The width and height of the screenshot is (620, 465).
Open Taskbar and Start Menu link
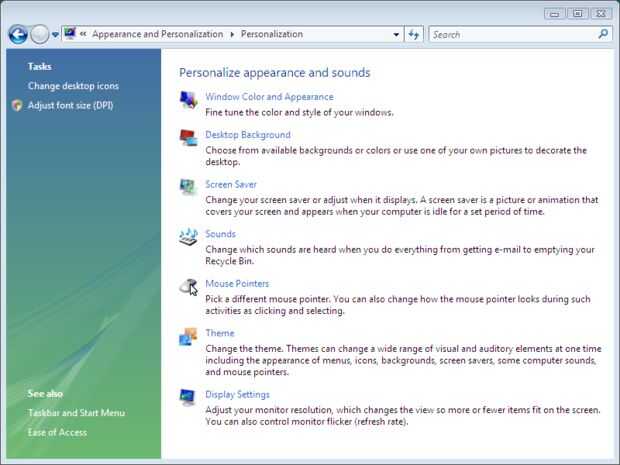(x=76, y=413)
